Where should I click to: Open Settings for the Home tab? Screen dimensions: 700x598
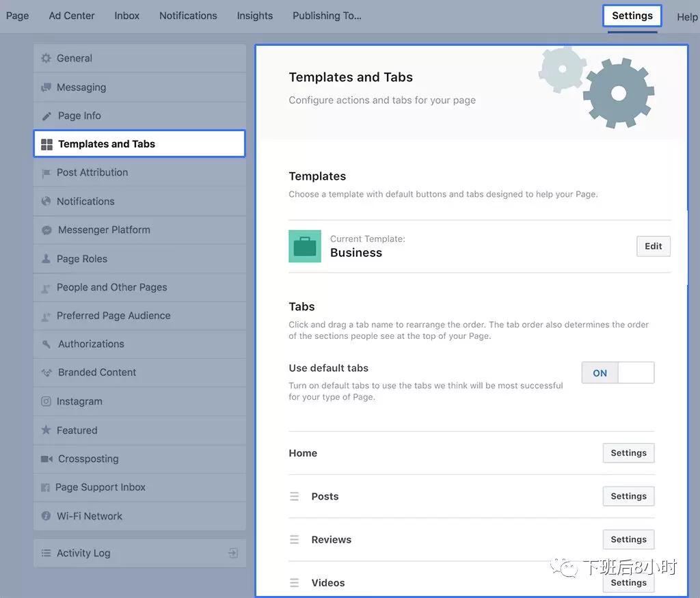pos(628,453)
